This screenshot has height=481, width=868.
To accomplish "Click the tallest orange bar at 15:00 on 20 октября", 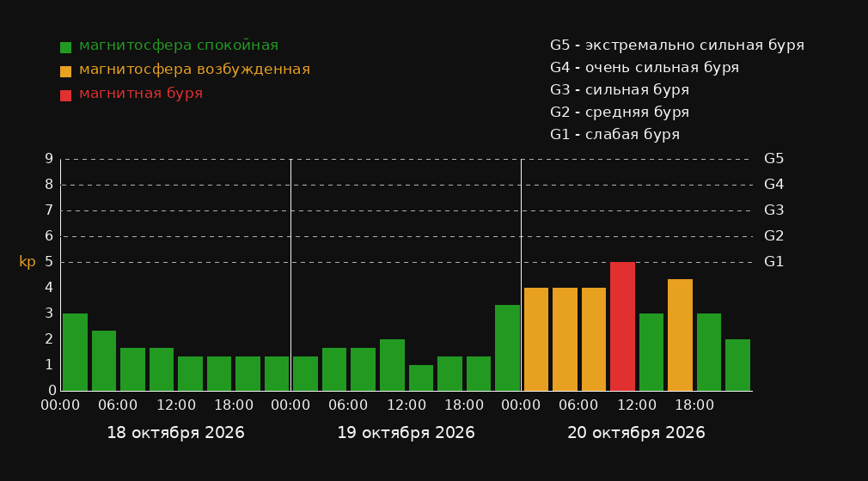I will click(x=681, y=335).
